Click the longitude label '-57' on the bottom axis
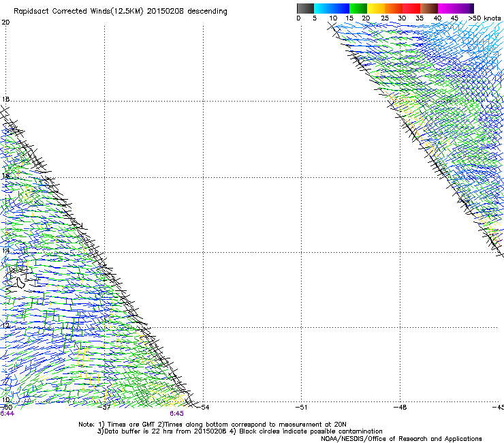504x443 pixels. click(x=104, y=408)
